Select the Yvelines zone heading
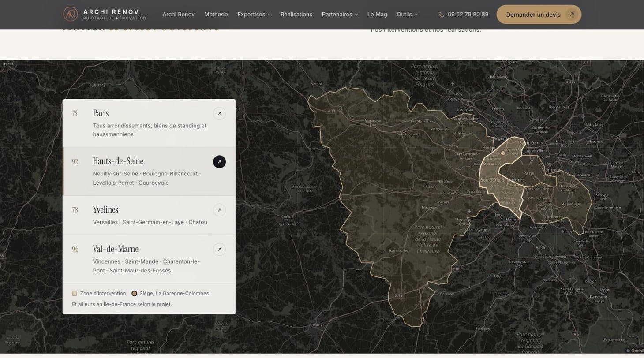 tap(105, 209)
